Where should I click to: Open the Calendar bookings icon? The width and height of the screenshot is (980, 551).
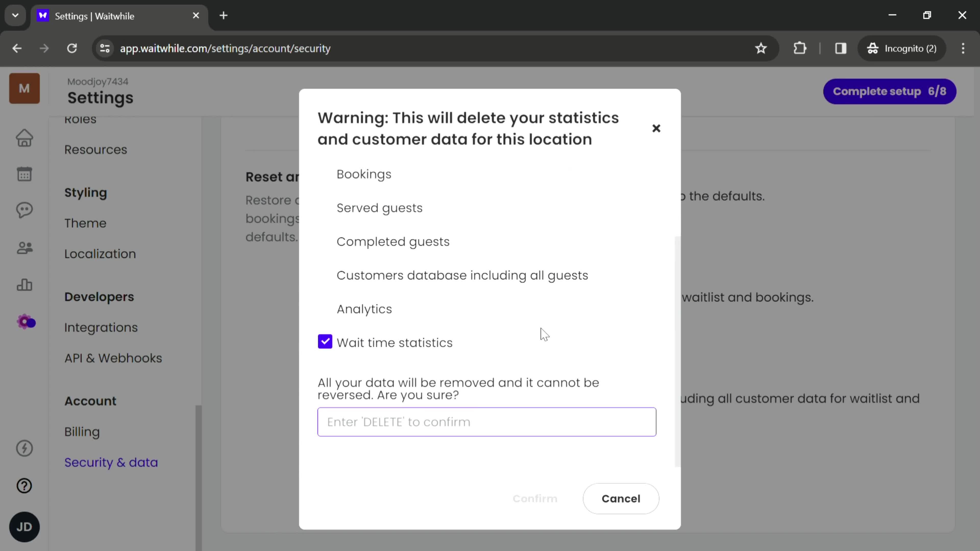coord(24,174)
